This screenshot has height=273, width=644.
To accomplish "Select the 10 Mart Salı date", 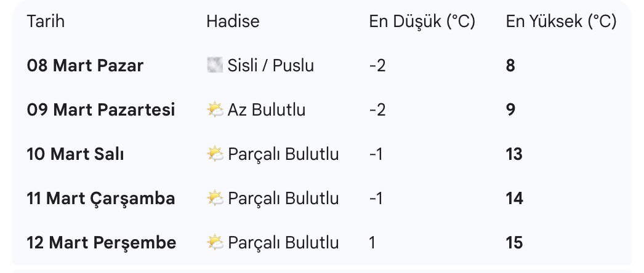I will click(75, 154).
